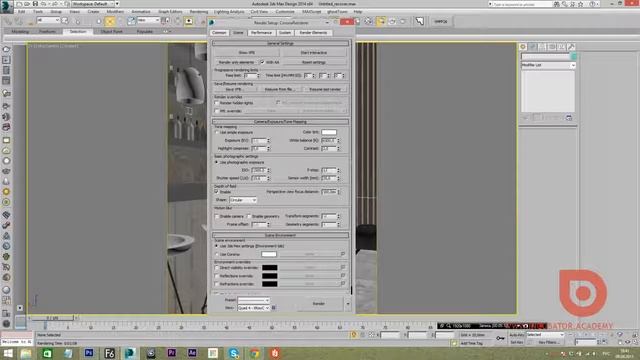The height and width of the screenshot is (360, 640).
Task: Open the Edit menu
Action: (22, 12)
